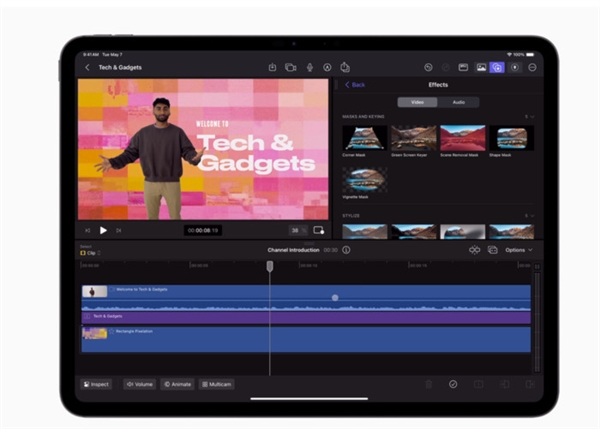
Task: Open the camera record icon in toolbar
Action: click(x=290, y=67)
